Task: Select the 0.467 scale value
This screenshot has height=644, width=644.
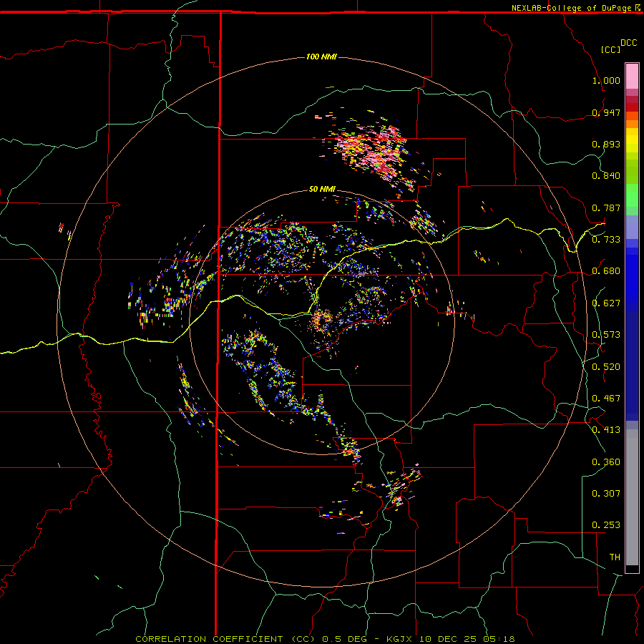Action: pyautogui.click(x=606, y=399)
